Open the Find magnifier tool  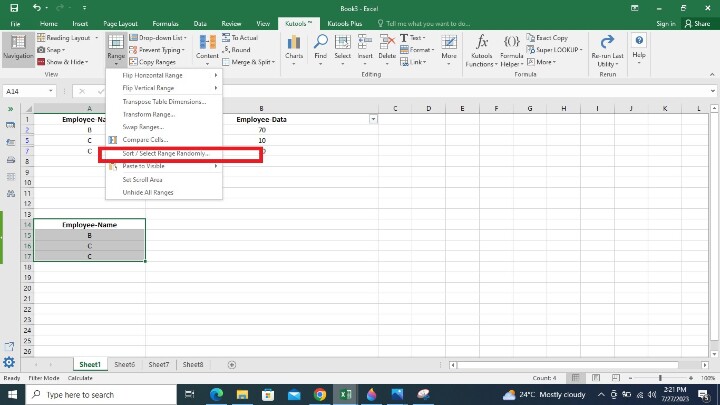click(321, 50)
